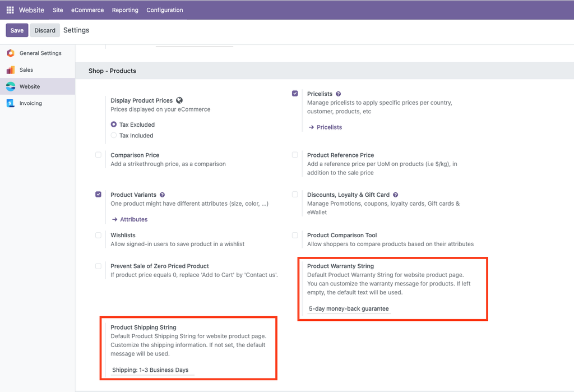This screenshot has width=574, height=392.
Task: Click the General Settings sidebar icon
Action: point(10,53)
